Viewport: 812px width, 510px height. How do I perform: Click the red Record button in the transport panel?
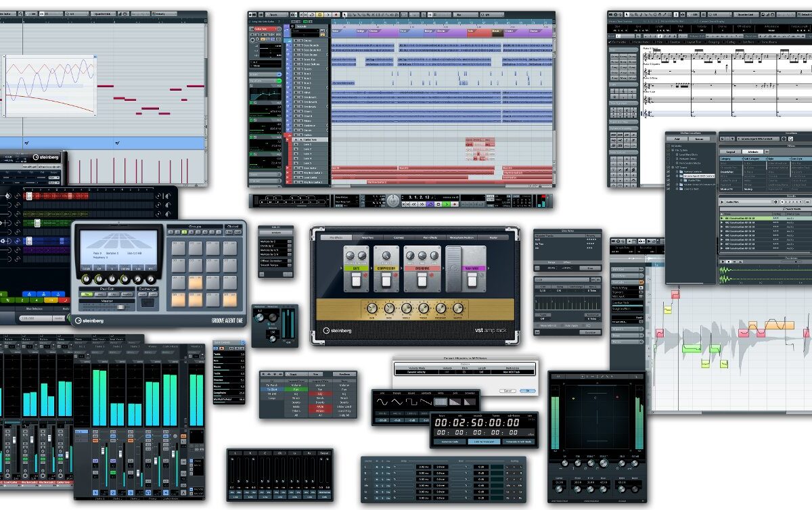(x=455, y=204)
